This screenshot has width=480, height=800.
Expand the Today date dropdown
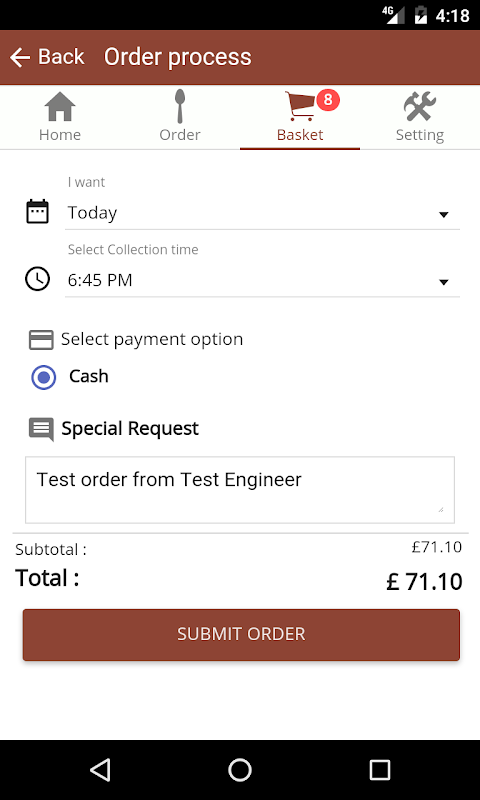pyautogui.click(x=263, y=213)
